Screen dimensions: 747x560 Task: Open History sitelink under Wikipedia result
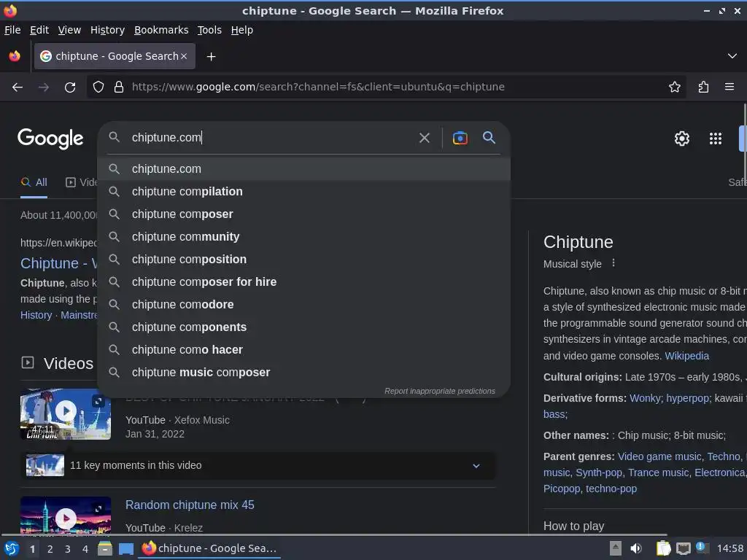click(36, 315)
